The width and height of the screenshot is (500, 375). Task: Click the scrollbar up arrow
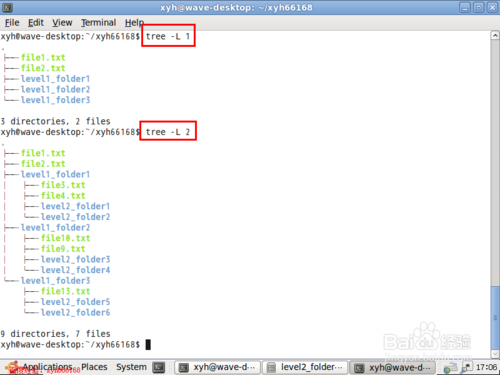point(495,35)
